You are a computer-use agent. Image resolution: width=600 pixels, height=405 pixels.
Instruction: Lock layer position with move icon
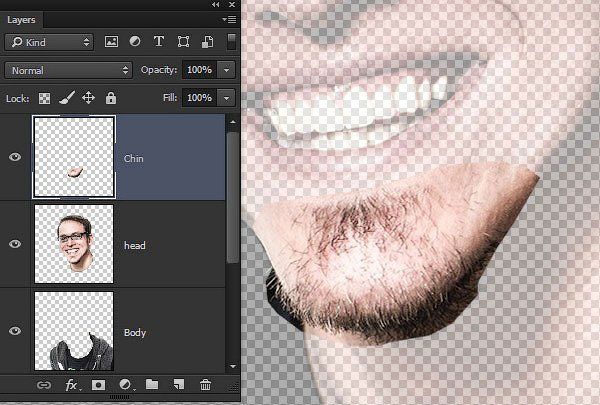pos(88,98)
